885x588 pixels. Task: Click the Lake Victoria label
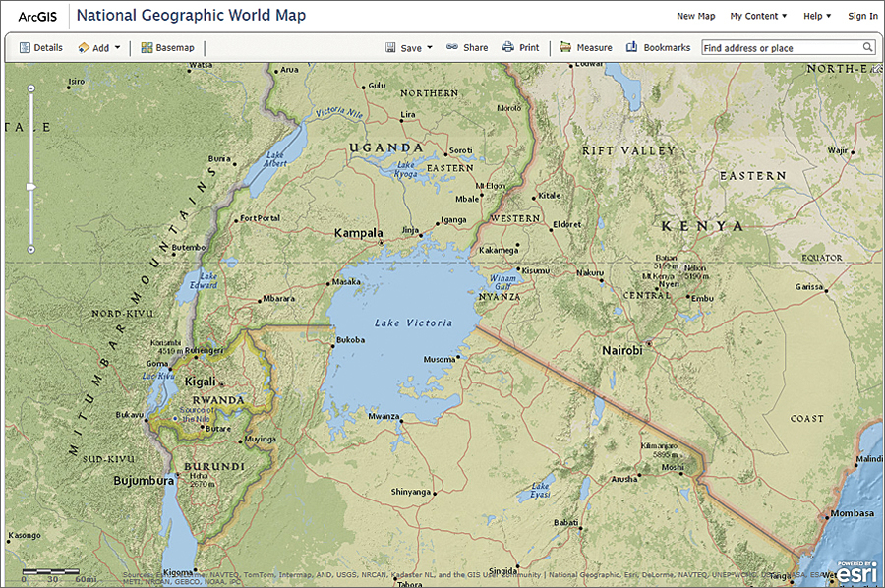[413, 323]
